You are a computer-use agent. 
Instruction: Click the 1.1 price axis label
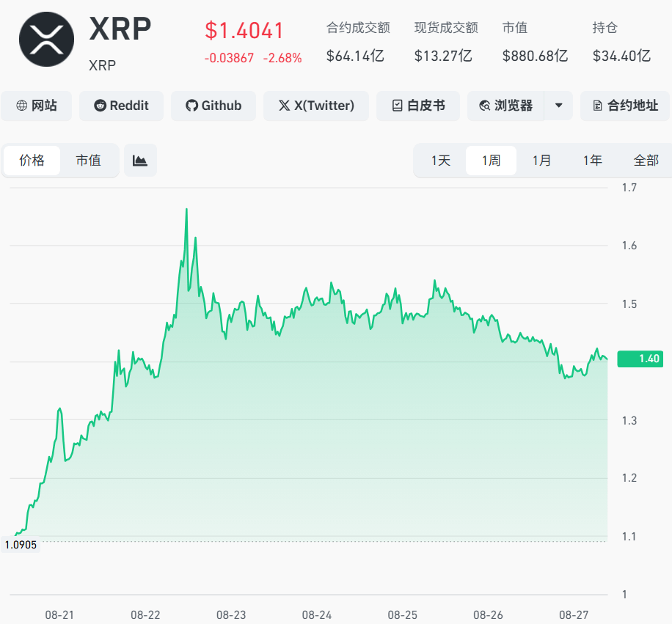(629, 537)
